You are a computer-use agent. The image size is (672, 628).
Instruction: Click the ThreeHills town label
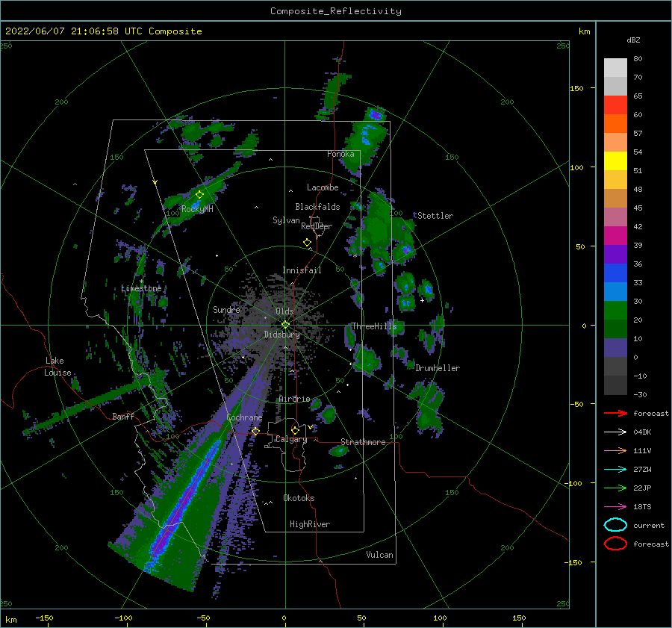(x=374, y=326)
